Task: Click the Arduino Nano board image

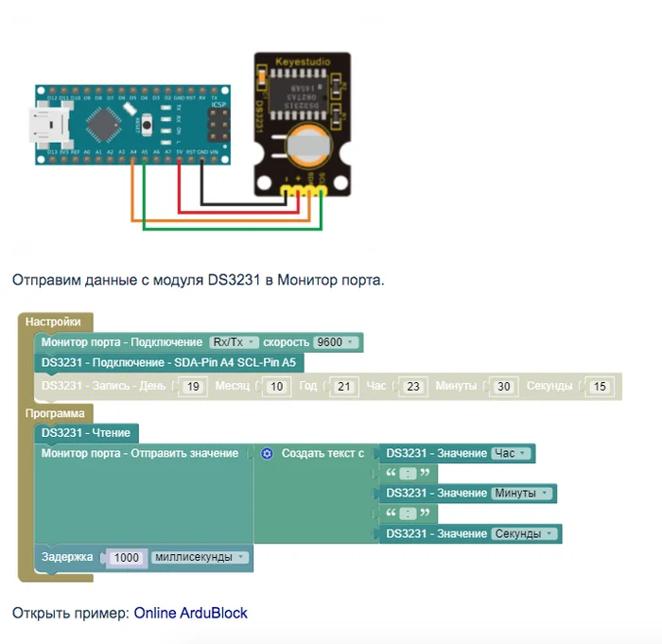Action: pos(130,125)
